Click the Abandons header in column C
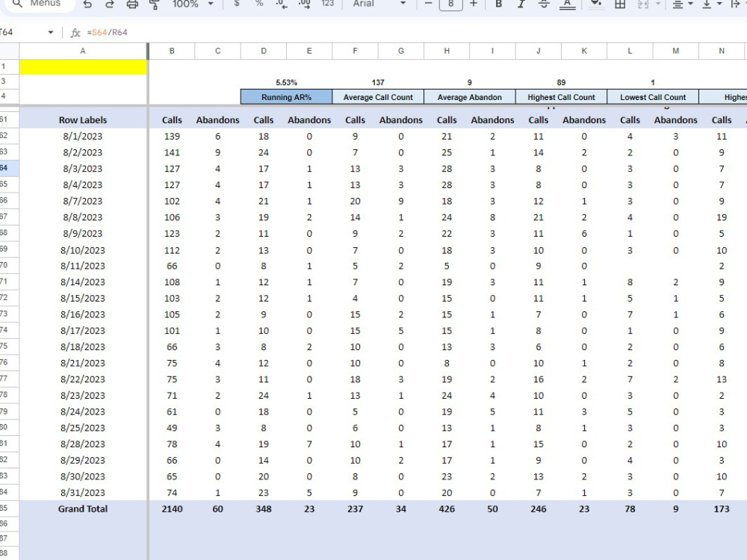Viewport: 747px width, 560px height. [217, 120]
